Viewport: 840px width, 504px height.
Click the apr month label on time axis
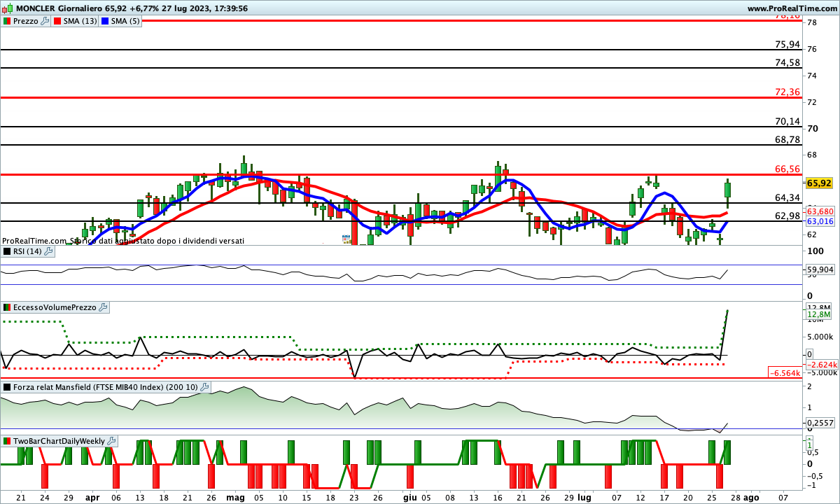(x=92, y=496)
